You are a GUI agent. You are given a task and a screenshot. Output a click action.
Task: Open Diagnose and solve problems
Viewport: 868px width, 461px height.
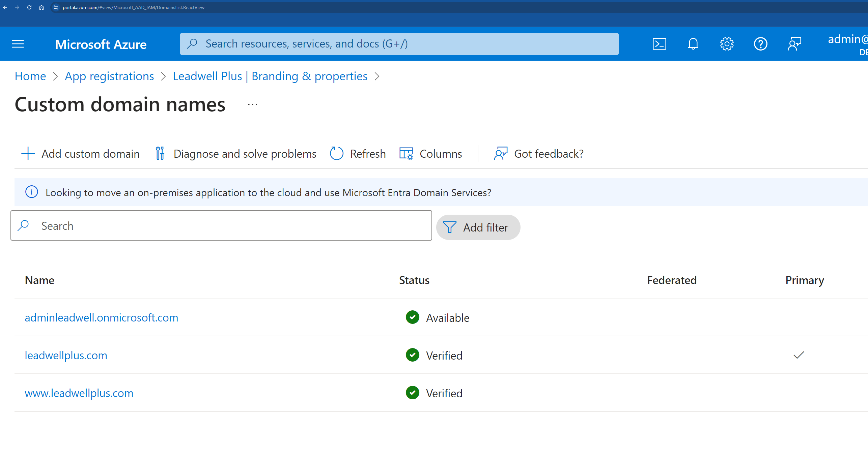pyautogui.click(x=236, y=154)
